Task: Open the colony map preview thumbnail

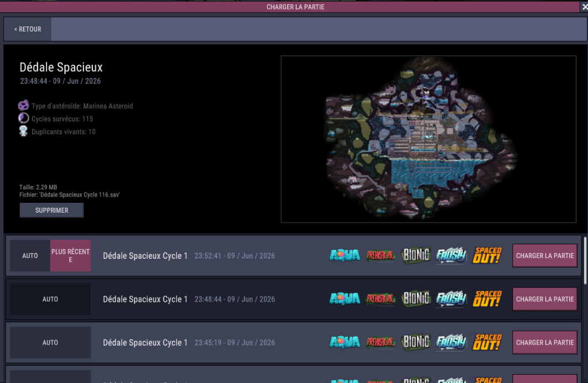Action: [428, 139]
